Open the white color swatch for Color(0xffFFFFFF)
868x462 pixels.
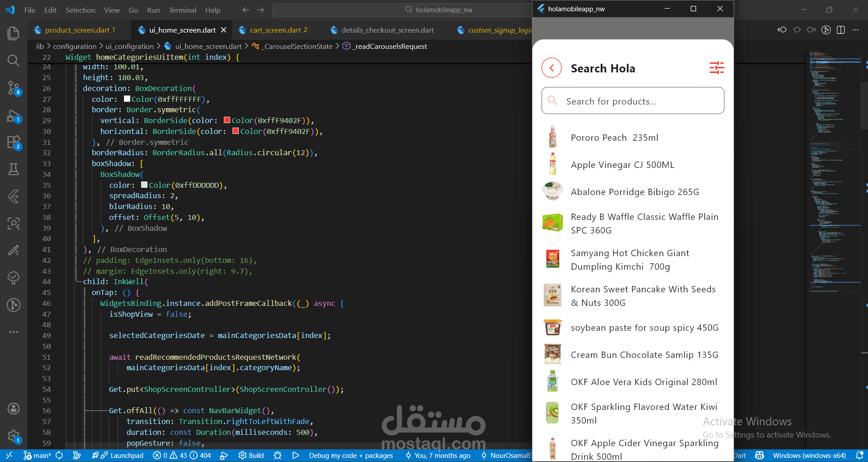127,99
